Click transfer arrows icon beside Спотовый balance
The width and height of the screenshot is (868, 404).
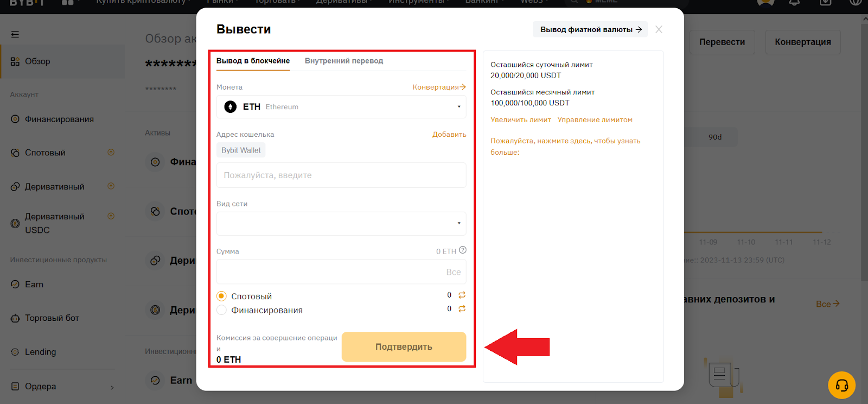pyautogui.click(x=462, y=295)
